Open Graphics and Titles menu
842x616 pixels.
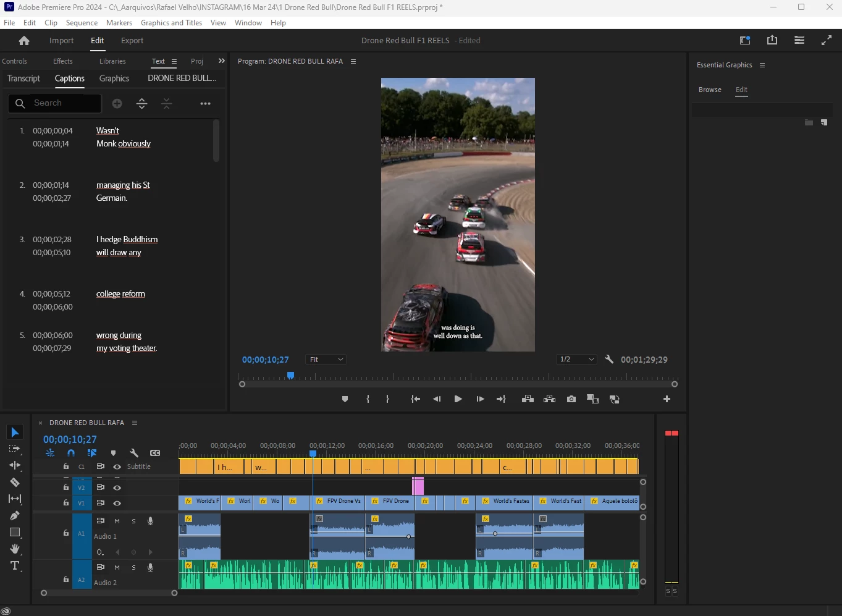(x=171, y=22)
